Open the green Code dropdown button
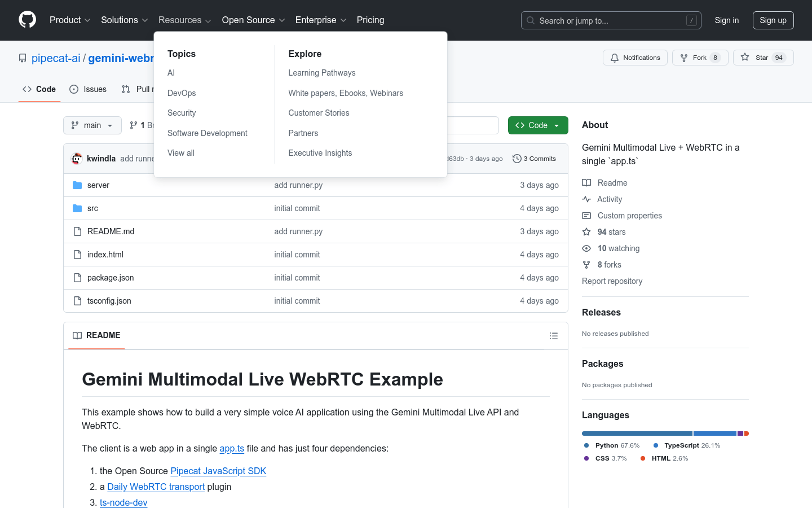Image resolution: width=812 pixels, height=508 pixels. (538, 125)
